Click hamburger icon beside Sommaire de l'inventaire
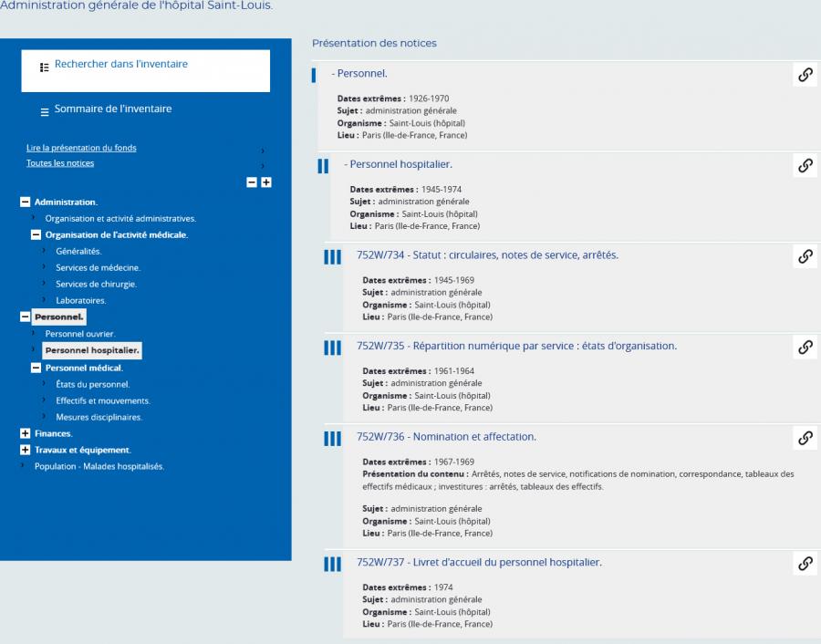This screenshot has height=644, width=821. (x=45, y=112)
